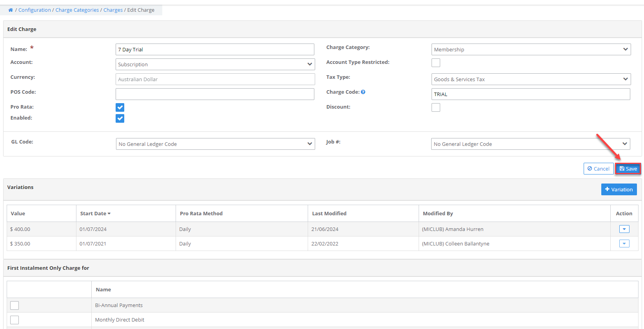Click (MICLUB) Colleen Ballantyne cell
The image size is (644, 329).
coord(515,244)
